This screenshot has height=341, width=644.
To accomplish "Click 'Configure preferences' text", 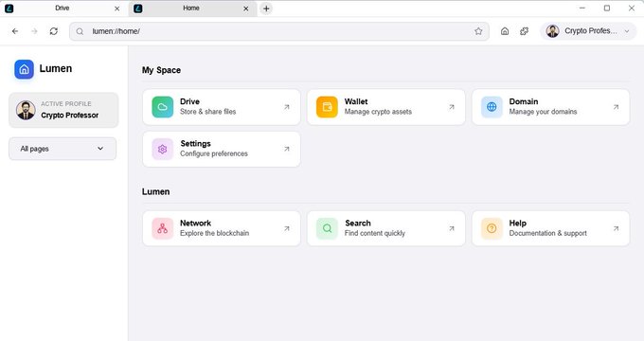I will [214, 153].
